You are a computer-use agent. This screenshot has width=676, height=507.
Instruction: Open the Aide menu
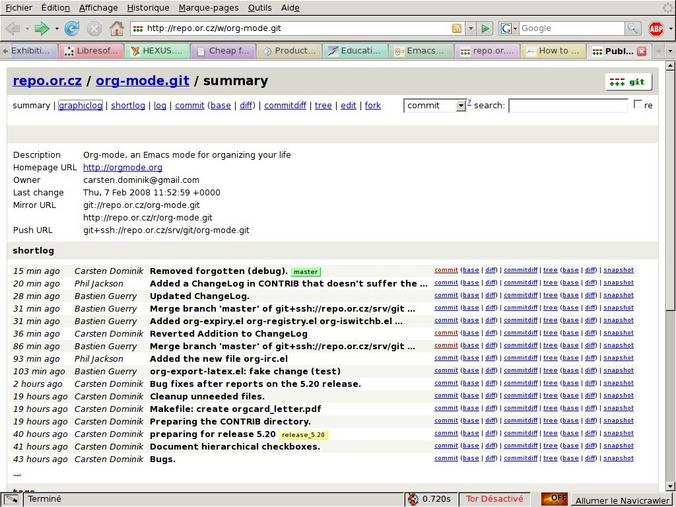290,8
